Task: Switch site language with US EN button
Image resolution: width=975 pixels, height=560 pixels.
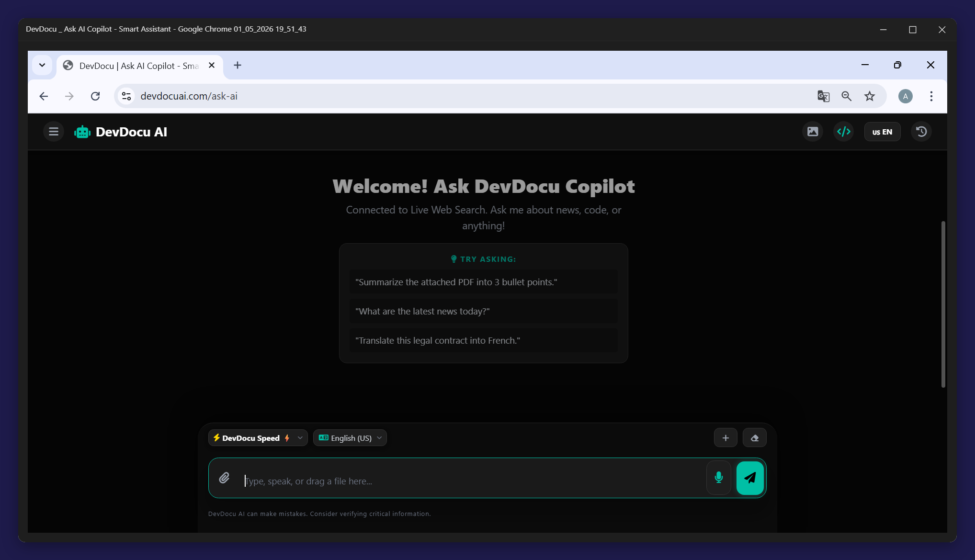Action: 882,132
